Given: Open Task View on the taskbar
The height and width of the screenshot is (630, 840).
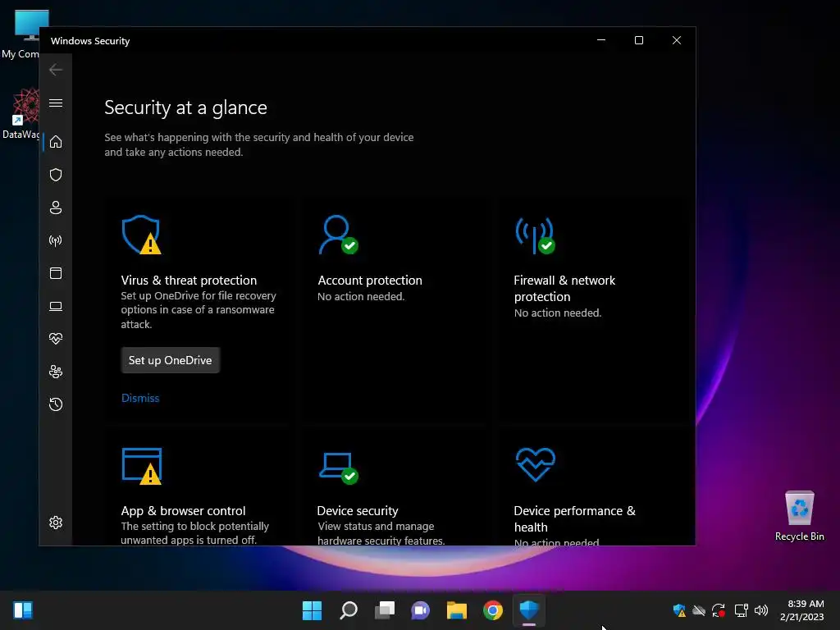Looking at the screenshot, I should coord(385,610).
